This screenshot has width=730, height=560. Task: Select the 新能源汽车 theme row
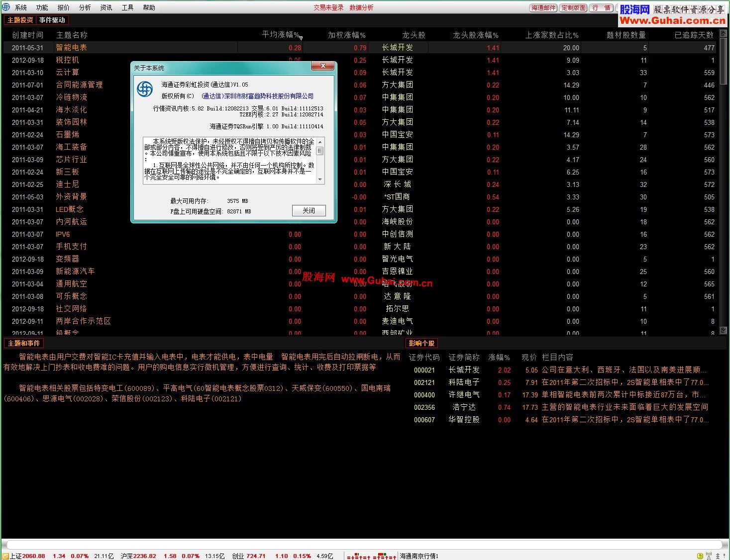coord(360,272)
